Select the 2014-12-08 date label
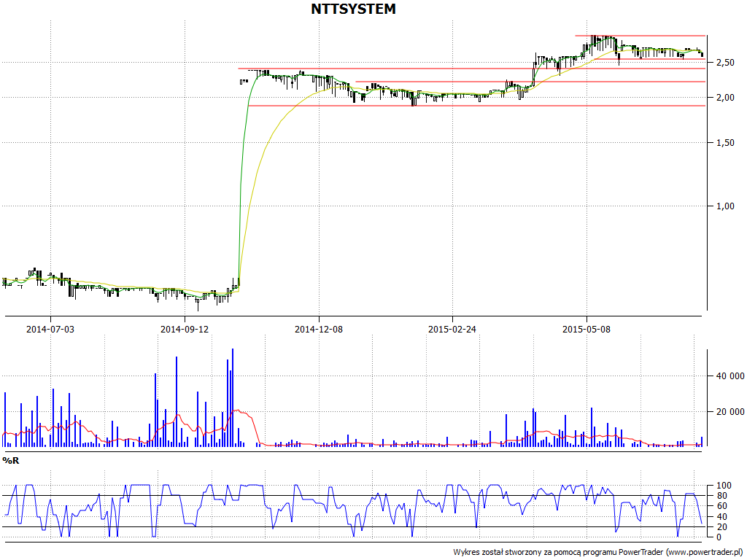This screenshot has height=560, width=747. coord(319,329)
